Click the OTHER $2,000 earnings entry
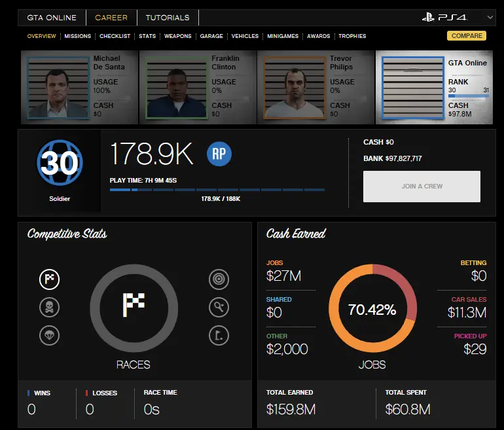The height and width of the screenshot is (430, 504). 287,344
